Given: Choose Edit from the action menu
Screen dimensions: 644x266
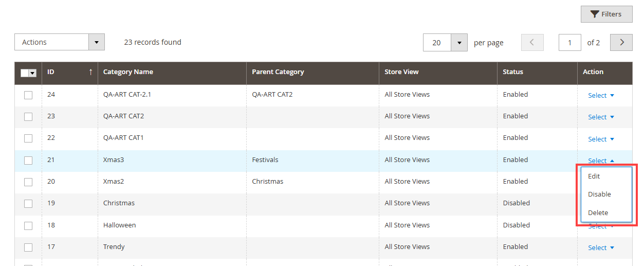Looking at the screenshot, I should [x=594, y=176].
